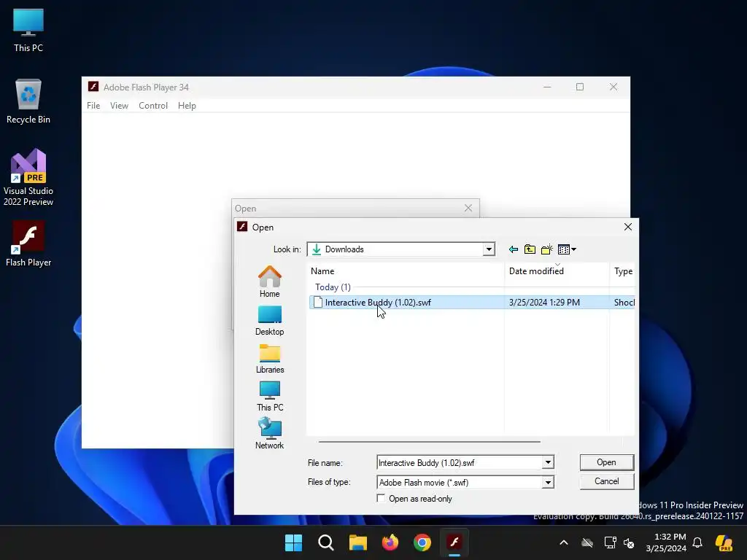Collapse the Today (1) group header
The width and height of the screenshot is (747, 560).
[x=333, y=287]
